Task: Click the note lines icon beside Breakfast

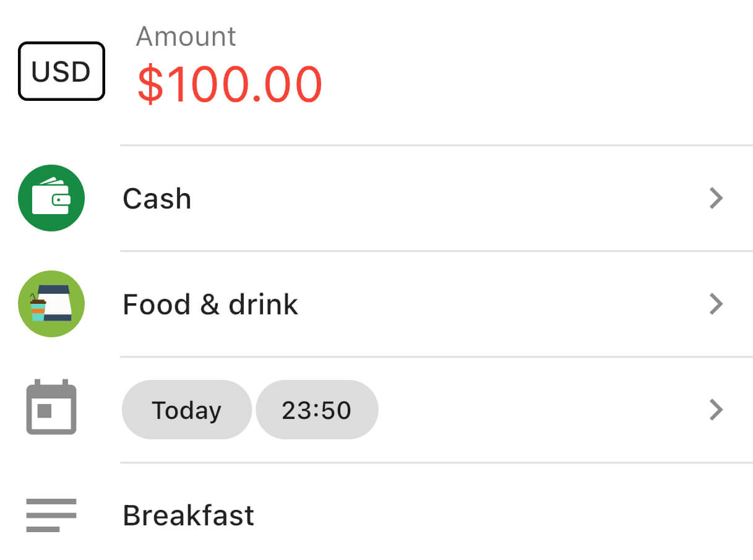Action: click(x=51, y=515)
